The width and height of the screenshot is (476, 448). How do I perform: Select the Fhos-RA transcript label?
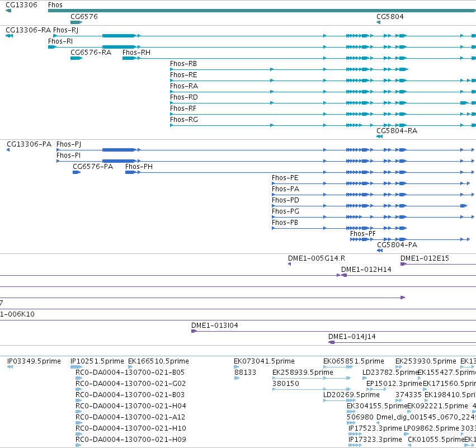(x=184, y=86)
